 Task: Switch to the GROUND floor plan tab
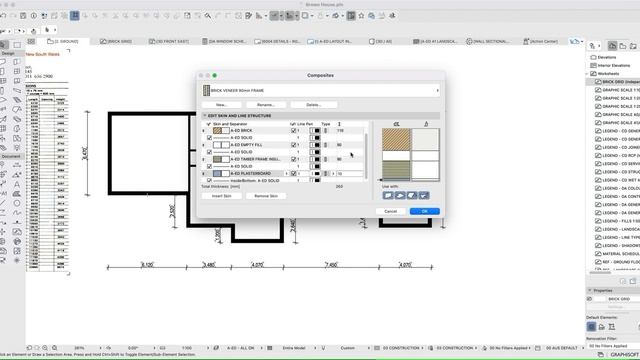pos(63,41)
